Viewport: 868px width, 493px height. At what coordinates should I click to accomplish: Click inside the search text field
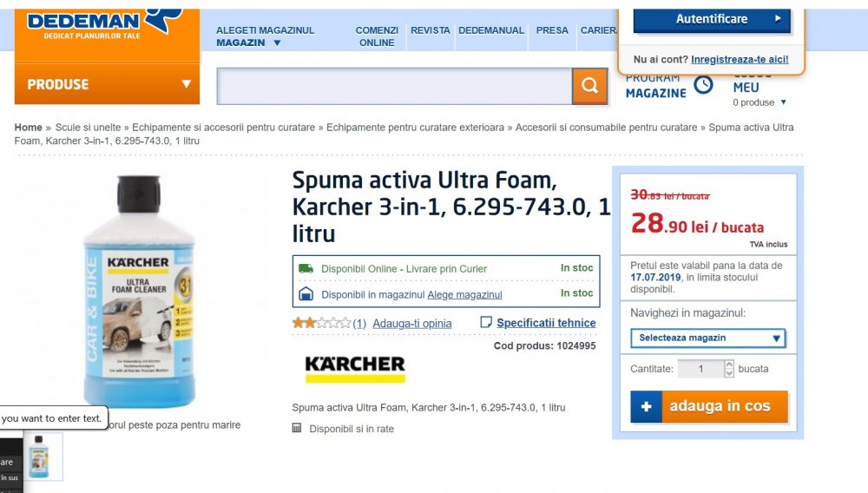(395, 86)
